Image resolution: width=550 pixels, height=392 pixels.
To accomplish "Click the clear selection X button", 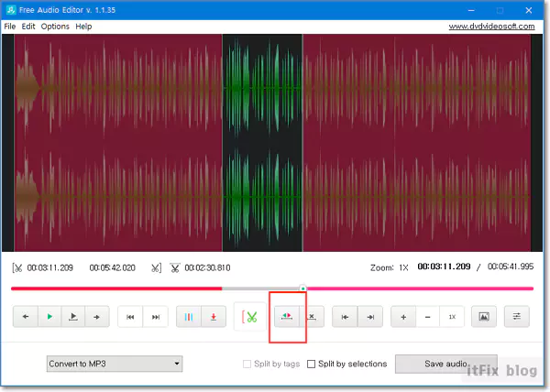I will tap(312, 317).
